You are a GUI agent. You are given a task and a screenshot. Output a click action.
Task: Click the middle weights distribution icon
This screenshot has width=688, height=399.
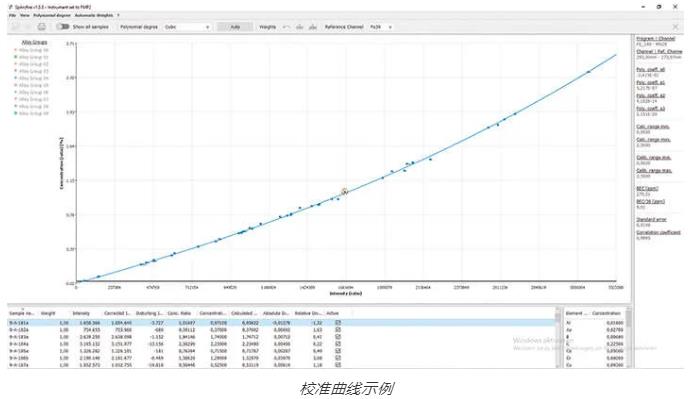coord(299,27)
